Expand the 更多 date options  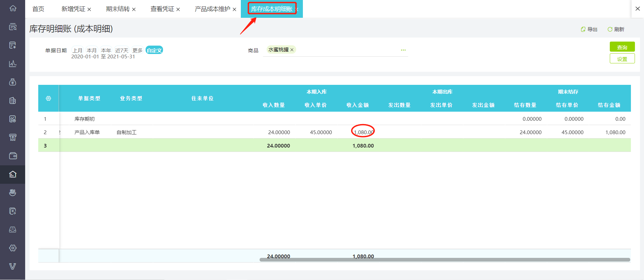138,50
